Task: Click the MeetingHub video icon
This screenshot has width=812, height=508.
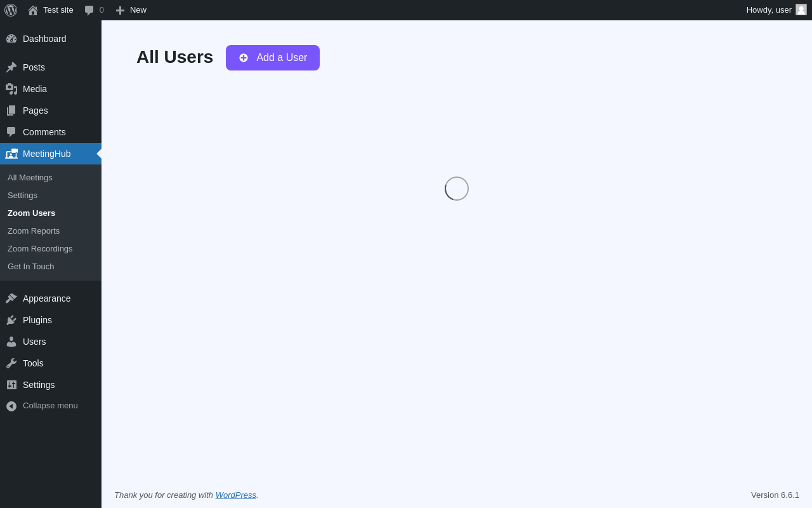Action: (11, 154)
